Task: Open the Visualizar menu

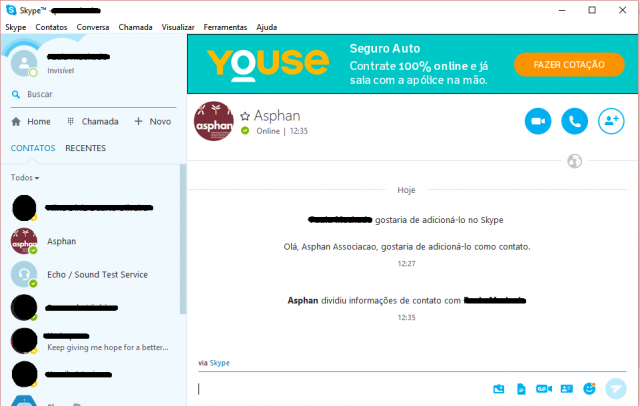Action: 178,27
